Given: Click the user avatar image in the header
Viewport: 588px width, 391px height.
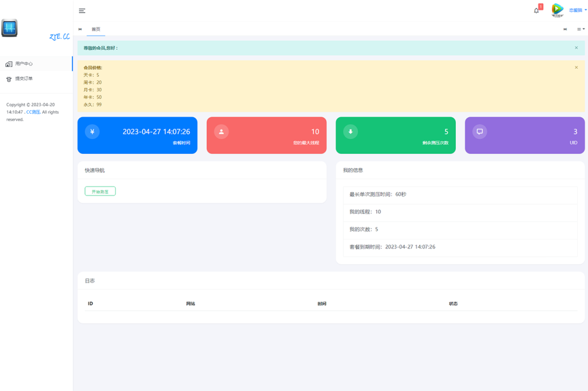Looking at the screenshot, I should pyautogui.click(x=557, y=10).
